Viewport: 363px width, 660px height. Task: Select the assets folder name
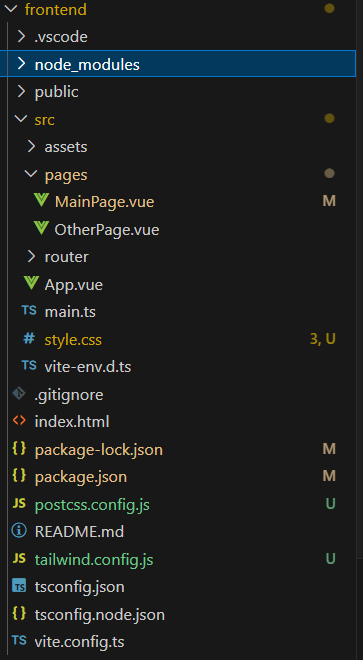coord(66,147)
